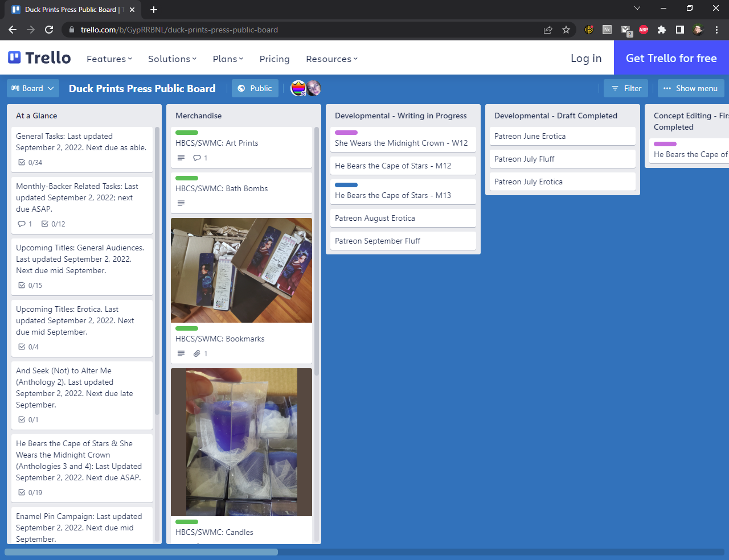Open the candle photo cover image
The height and width of the screenshot is (560, 729).
click(241, 442)
